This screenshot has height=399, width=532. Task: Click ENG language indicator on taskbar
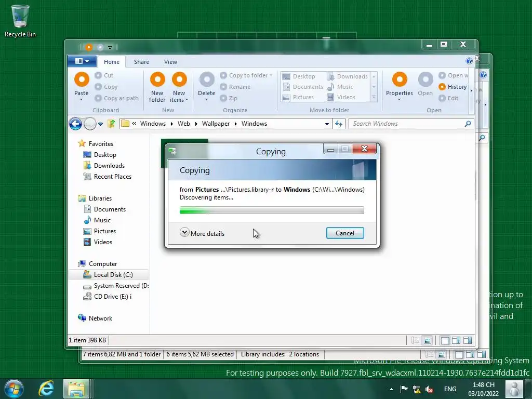click(450, 389)
